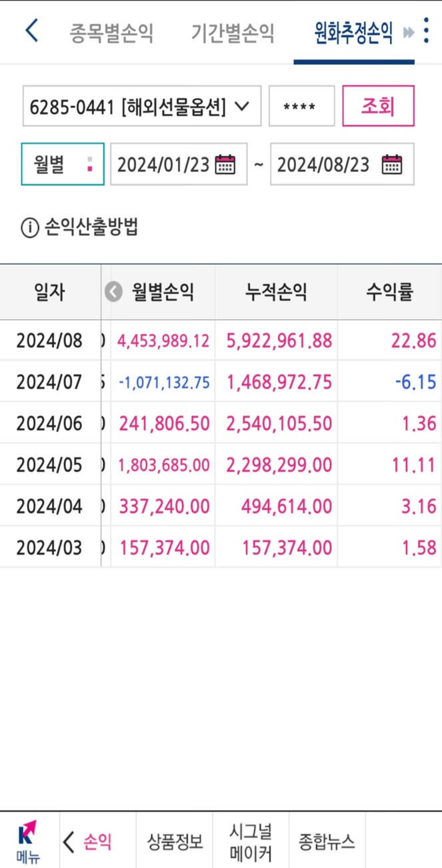Select the 2024/08 row in the table
This screenshot has width=442, height=868.
click(x=220, y=341)
